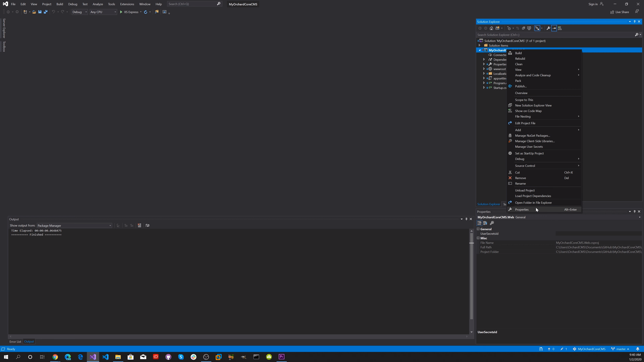644x362 pixels.
Task: Click the Save icon in main toolbar
Action: (40, 12)
